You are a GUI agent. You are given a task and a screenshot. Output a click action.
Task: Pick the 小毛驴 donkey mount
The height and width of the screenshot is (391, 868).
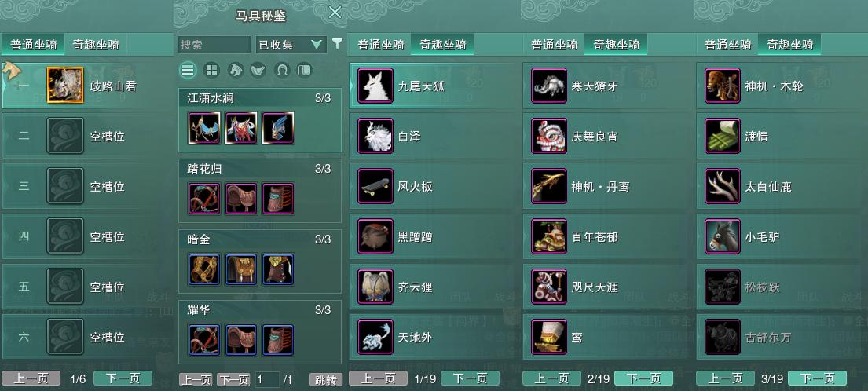pyautogui.click(x=781, y=236)
